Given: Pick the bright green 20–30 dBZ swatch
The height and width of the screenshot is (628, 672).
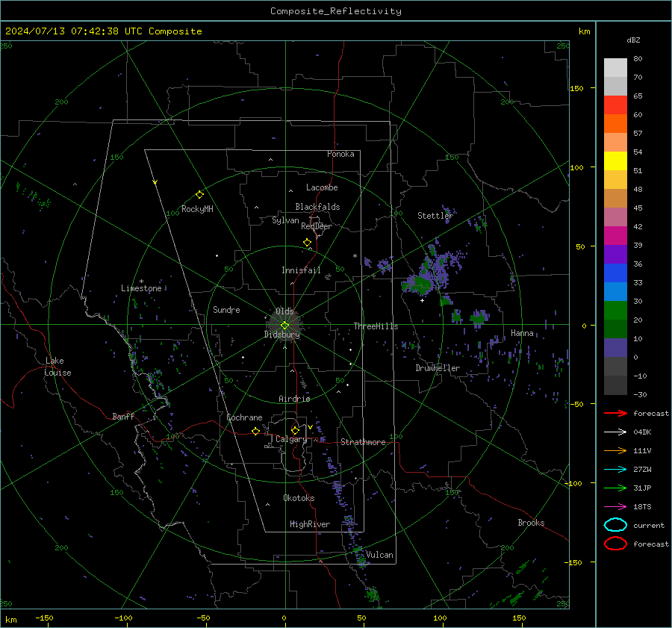Looking at the screenshot, I should point(615,311).
